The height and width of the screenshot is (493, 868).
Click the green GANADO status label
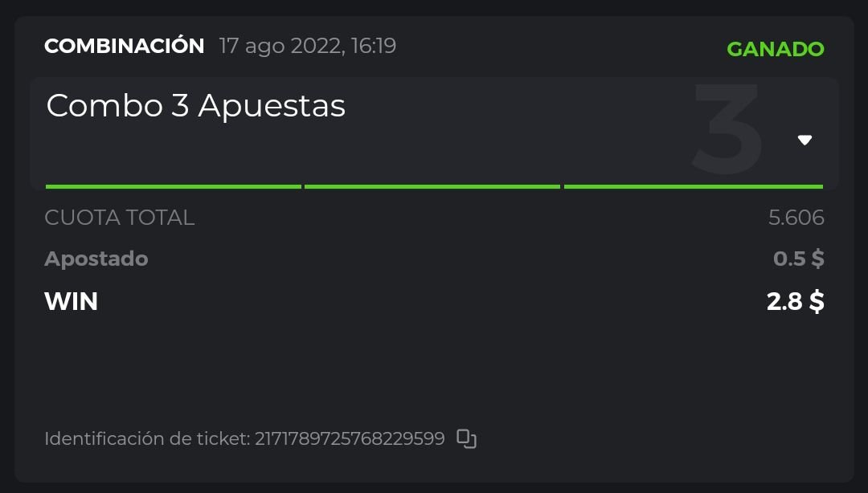(775, 49)
